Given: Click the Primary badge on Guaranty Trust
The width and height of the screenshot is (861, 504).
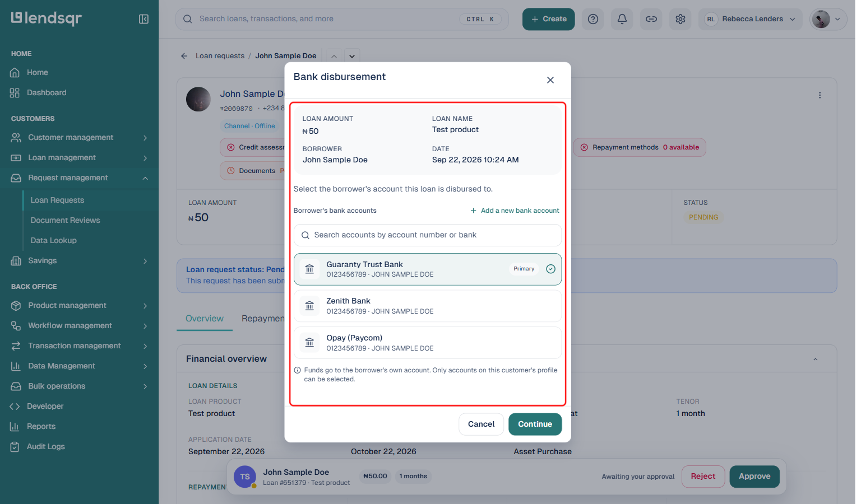Looking at the screenshot, I should coord(524,269).
